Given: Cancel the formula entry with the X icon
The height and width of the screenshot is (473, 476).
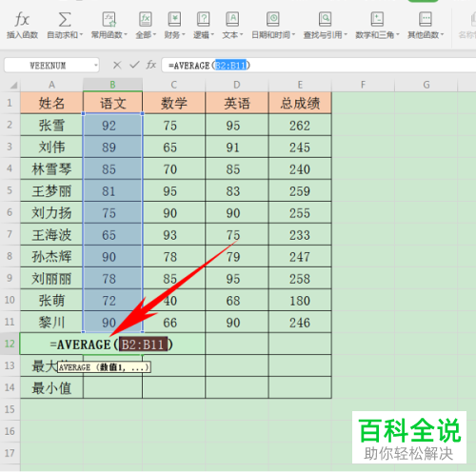Looking at the screenshot, I should click(x=117, y=65).
